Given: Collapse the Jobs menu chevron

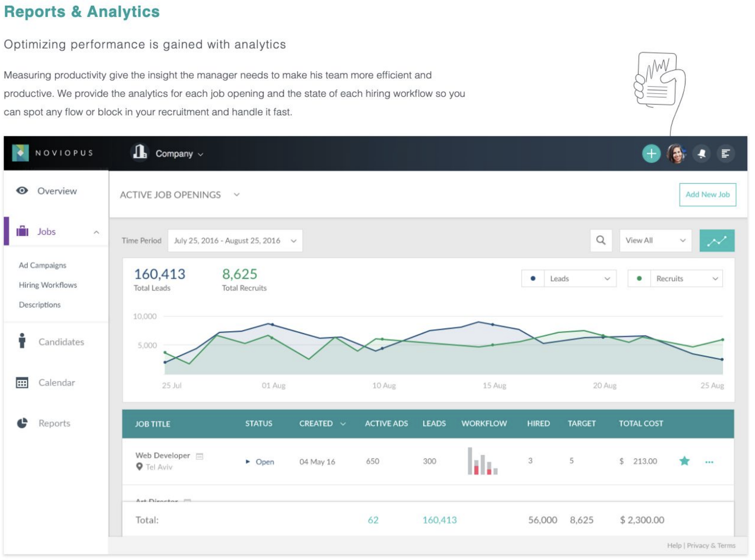Looking at the screenshot, I should pos(96,232).
